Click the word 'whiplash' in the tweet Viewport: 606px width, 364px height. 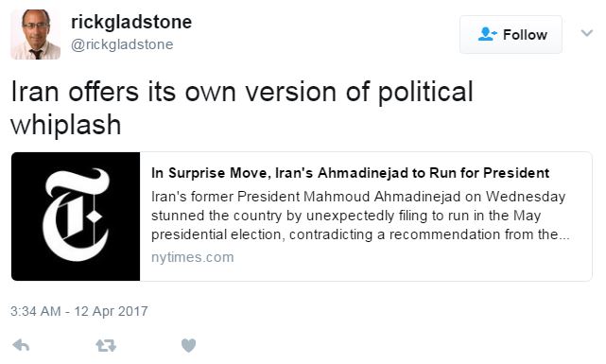click(66, 125)
